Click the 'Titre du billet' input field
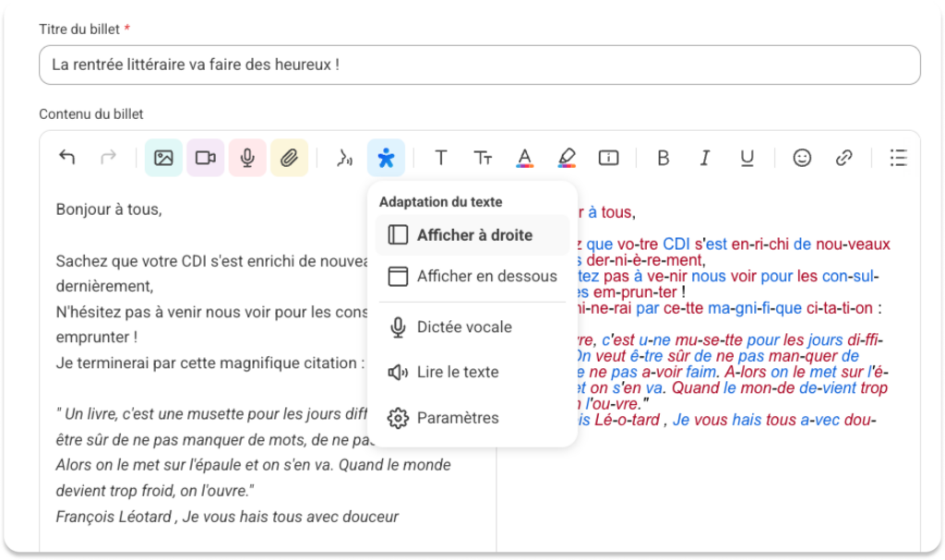 pyautogui.click(x=479, y=66)
